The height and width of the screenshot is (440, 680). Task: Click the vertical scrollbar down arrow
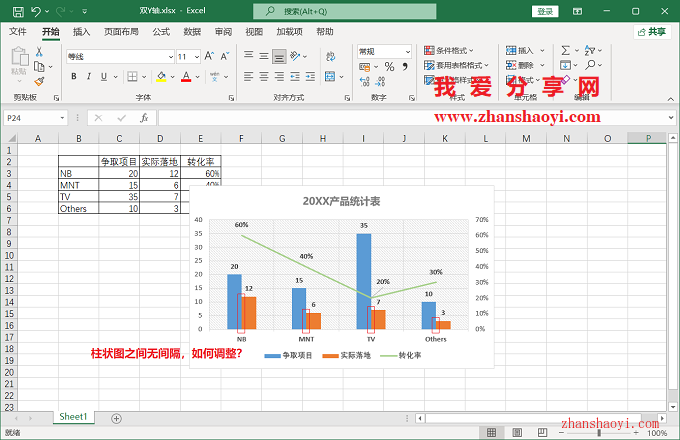coord(673,407)
